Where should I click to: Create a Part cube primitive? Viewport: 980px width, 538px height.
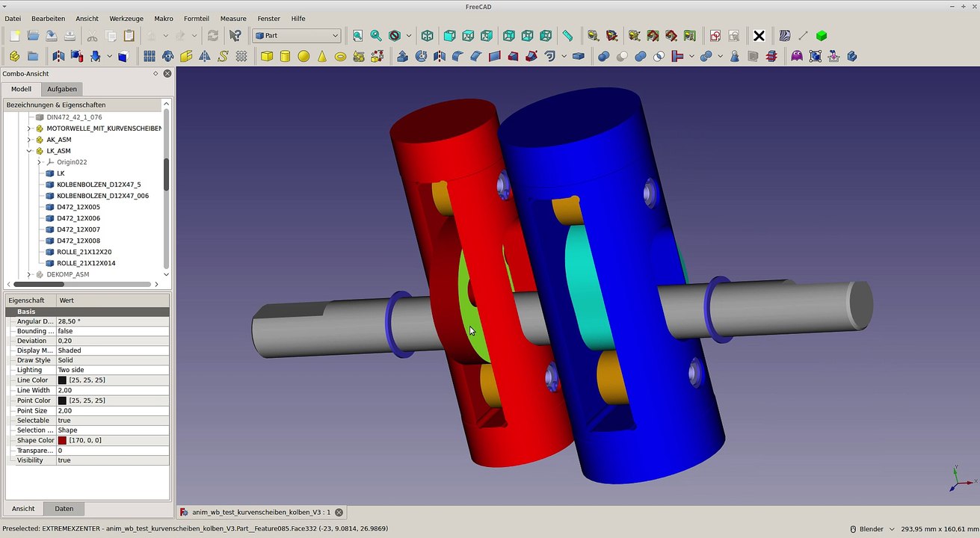coord(267,56)
